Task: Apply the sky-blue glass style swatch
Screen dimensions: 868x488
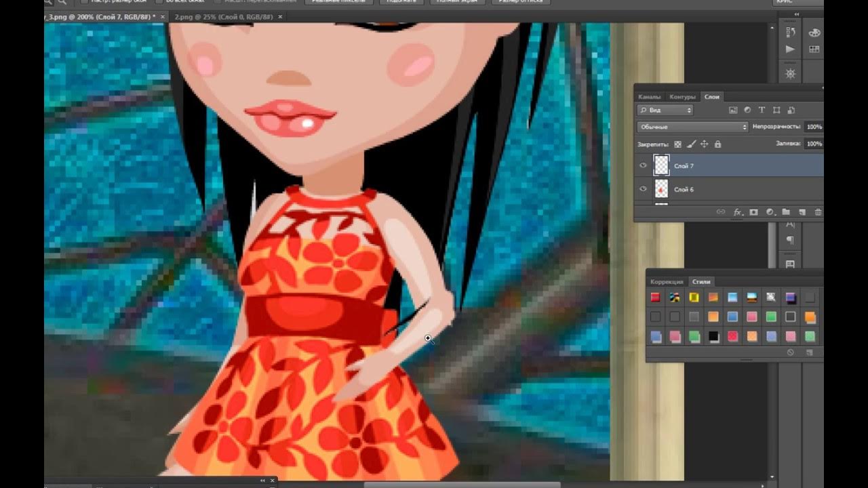Action: [x=732, y=297]
